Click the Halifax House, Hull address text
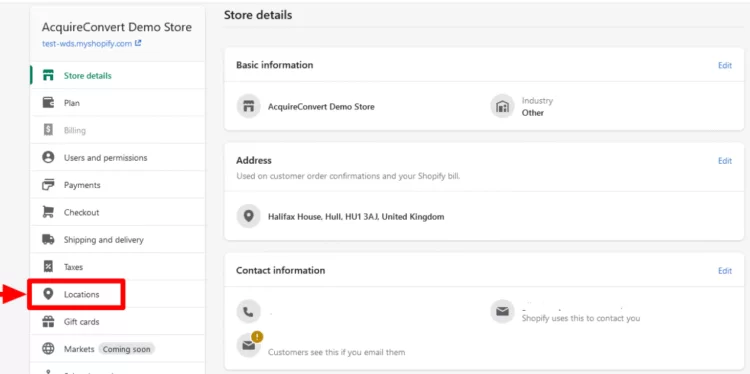 pos(356,217)
